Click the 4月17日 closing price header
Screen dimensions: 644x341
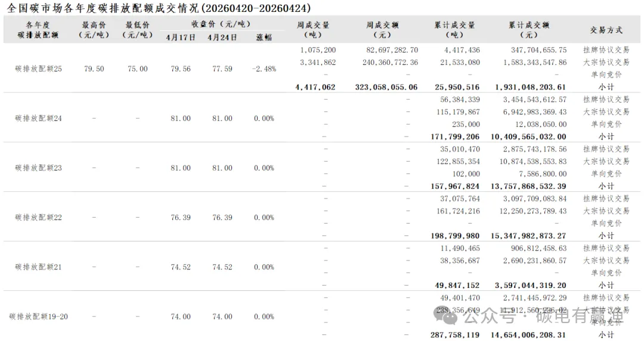point(181,37)
